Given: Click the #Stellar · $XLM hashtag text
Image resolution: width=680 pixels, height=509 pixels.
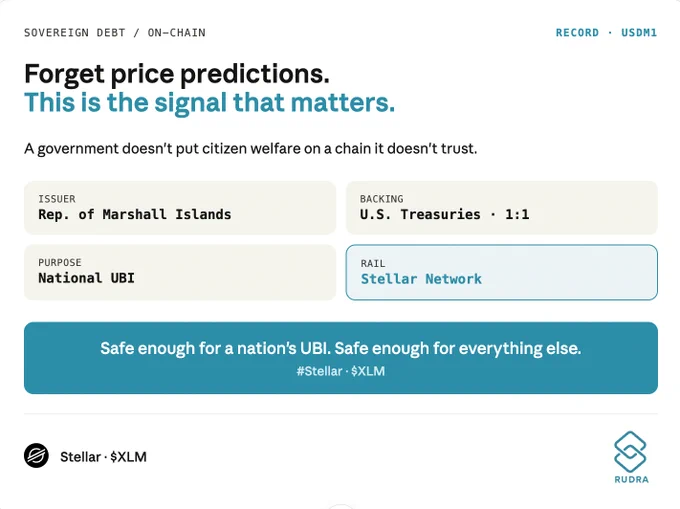Looking at the screenshot, I should coord(341,371).
